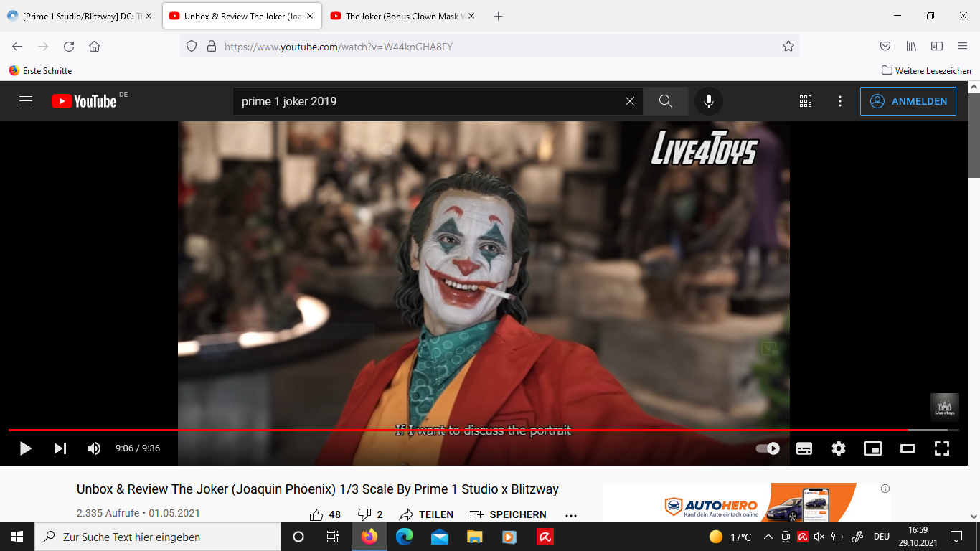Dislike the video with thumbs down
Viewport: 980px width, 551px height.
pos(370,514)
